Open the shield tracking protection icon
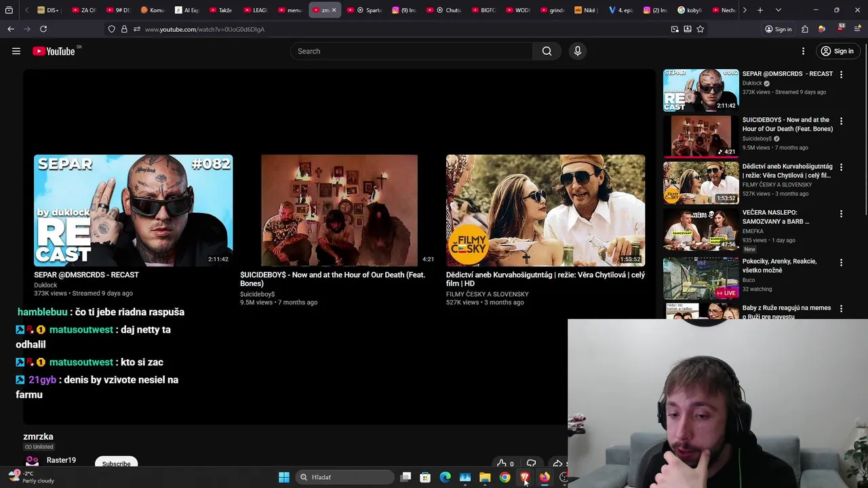The height and width of the screenshot is (488, 868). [111, 29]
